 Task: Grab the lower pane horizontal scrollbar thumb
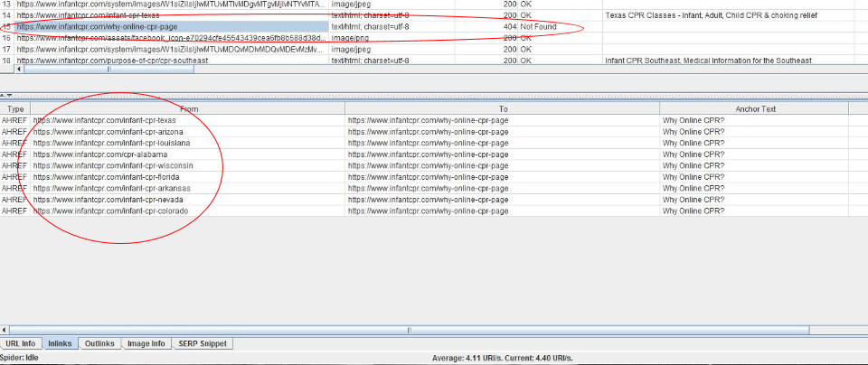point(409,330)
